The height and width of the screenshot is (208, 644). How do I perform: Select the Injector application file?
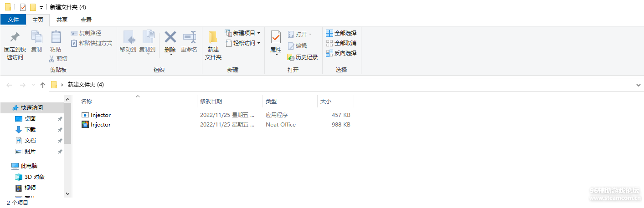[100, 115]
